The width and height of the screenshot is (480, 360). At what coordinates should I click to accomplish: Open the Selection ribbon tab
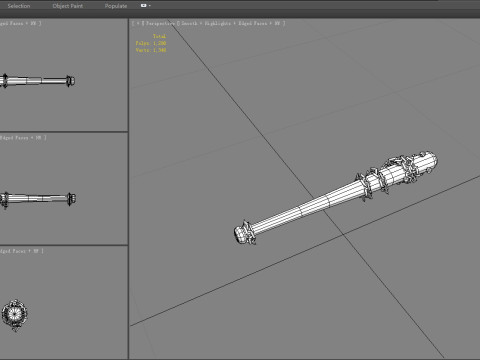tap(19, 6)
